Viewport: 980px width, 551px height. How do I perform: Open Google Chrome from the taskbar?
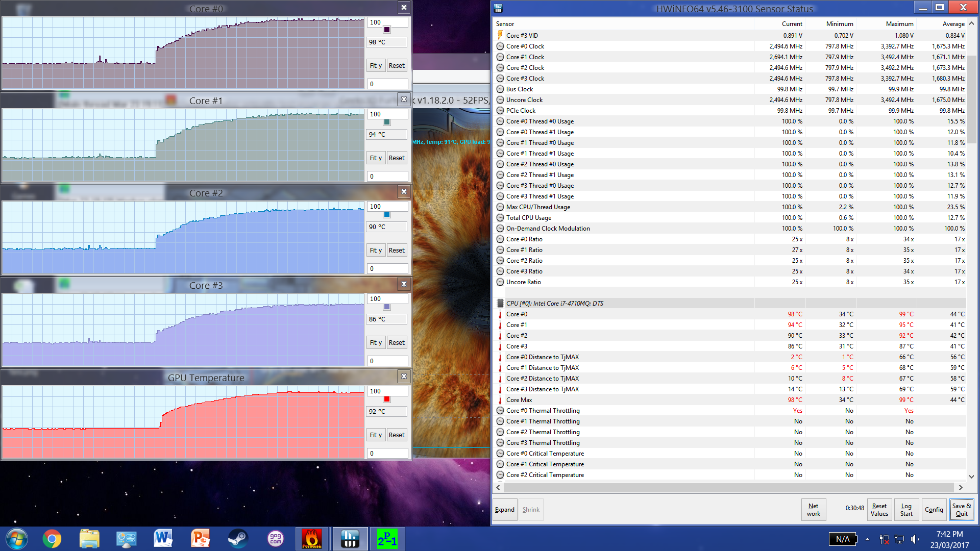(52, 539)
